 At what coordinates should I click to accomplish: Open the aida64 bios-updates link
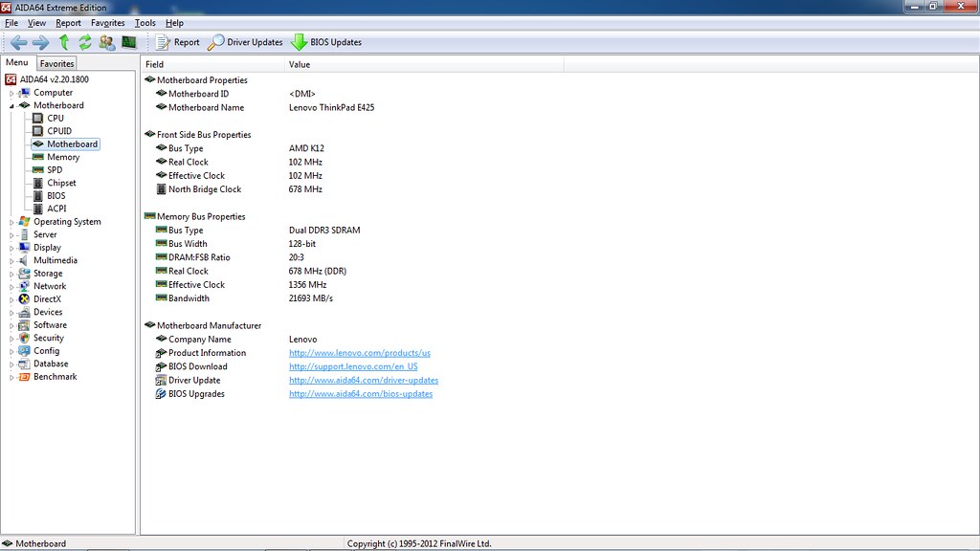click(361, 394)
